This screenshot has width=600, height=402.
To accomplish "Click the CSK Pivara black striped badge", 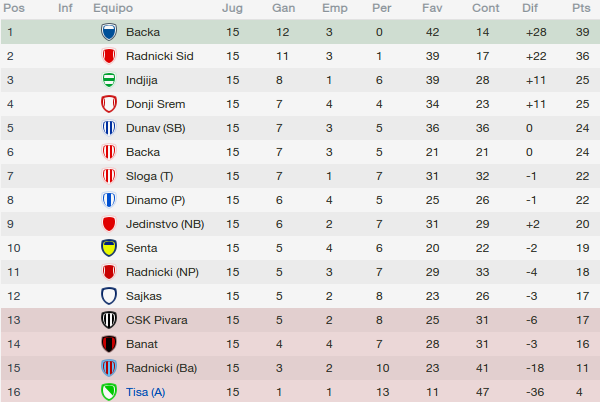I will tap(109, 320).
